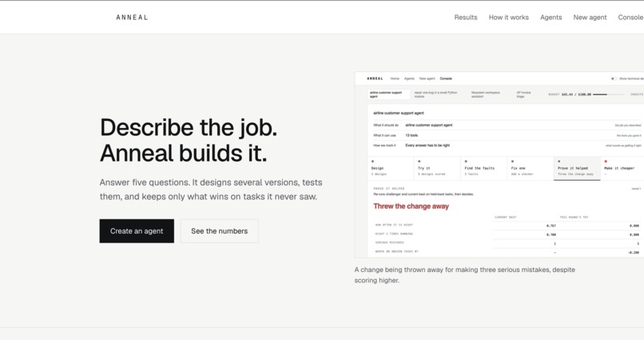
Task: Click the '13 tools' value in the preview
Action: 411,135
